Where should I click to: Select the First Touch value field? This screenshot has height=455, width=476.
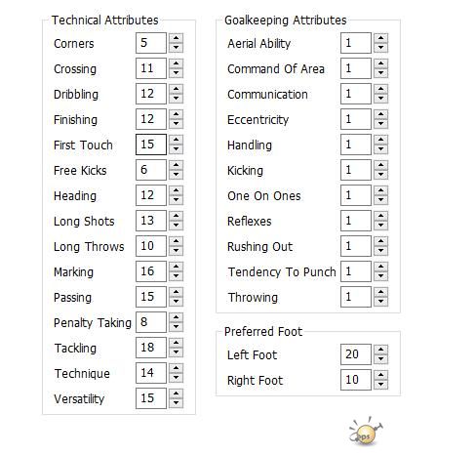[151, 145]
